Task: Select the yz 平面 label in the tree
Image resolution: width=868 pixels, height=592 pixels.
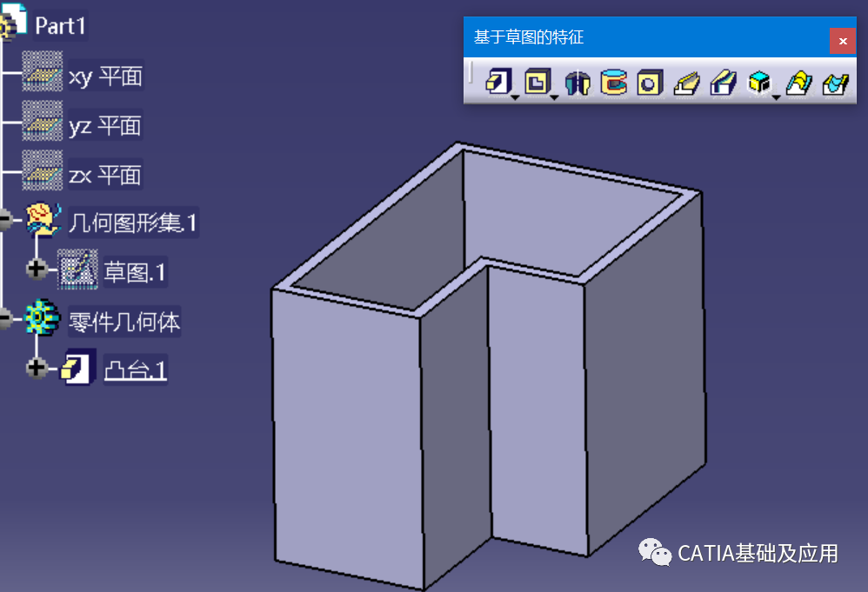Action: [x=105, y=125]
